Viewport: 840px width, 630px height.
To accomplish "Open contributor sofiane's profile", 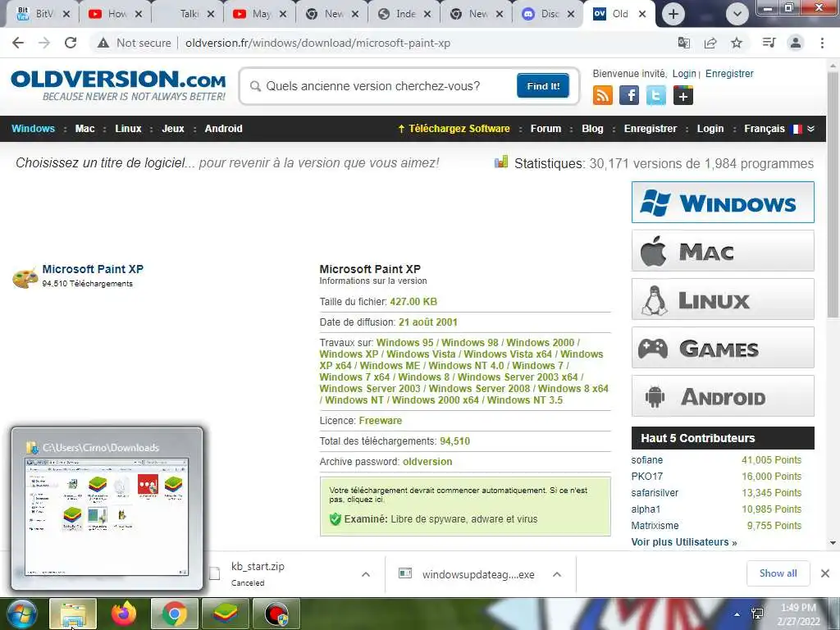I will point(647,459).
